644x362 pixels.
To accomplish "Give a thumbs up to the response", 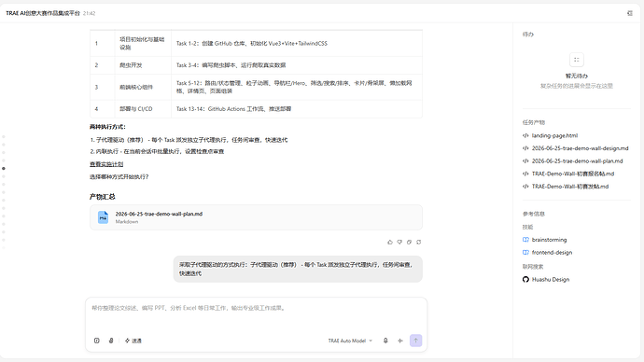I will (390, 243).
